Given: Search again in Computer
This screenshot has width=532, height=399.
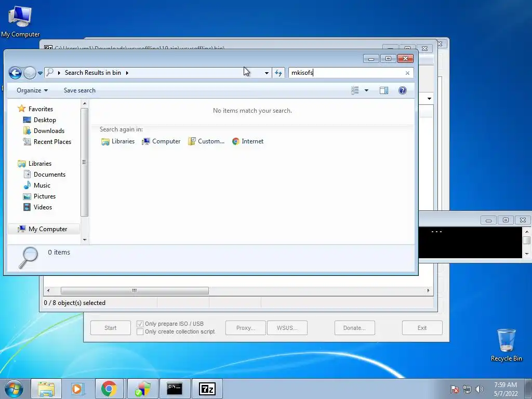Looking at the screenshot, I should click(161, 141).
